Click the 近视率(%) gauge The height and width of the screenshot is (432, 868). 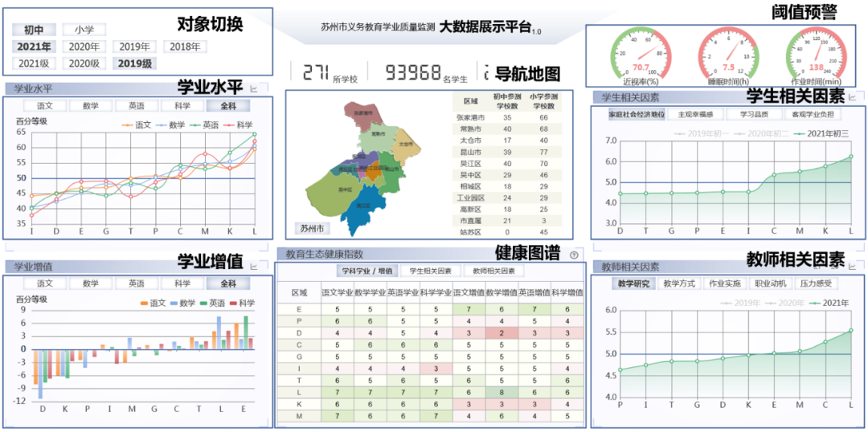pos(641,56)
